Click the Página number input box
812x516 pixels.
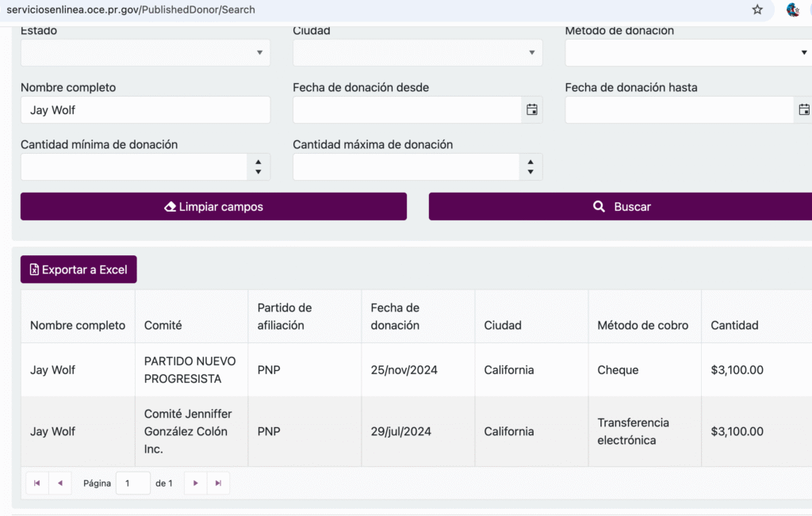click(133, 483)
